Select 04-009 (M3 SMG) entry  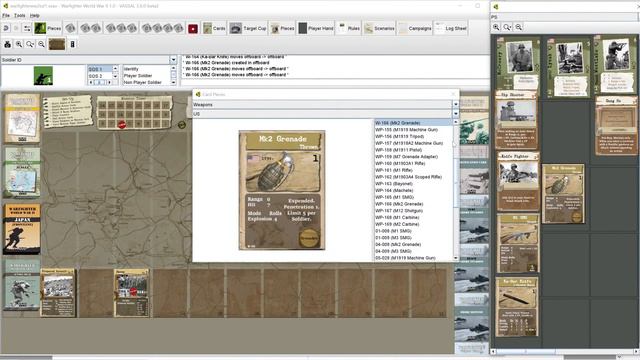pos(413,251)
